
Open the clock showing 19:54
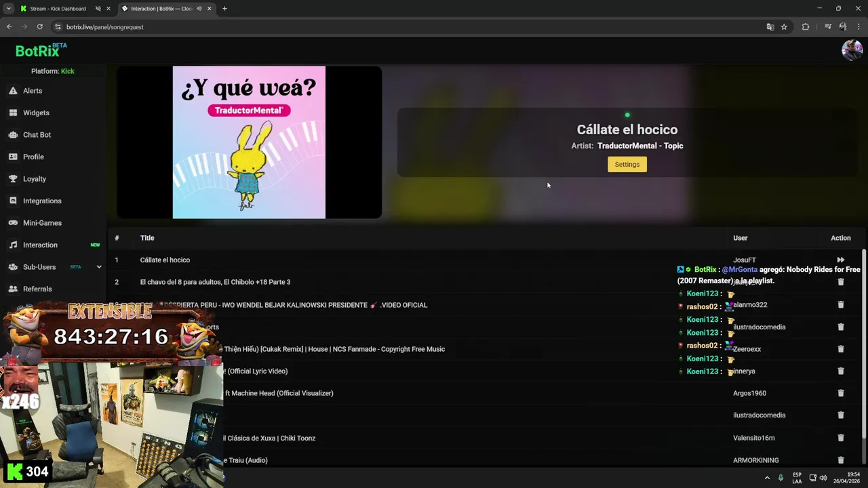coord(847,478)
